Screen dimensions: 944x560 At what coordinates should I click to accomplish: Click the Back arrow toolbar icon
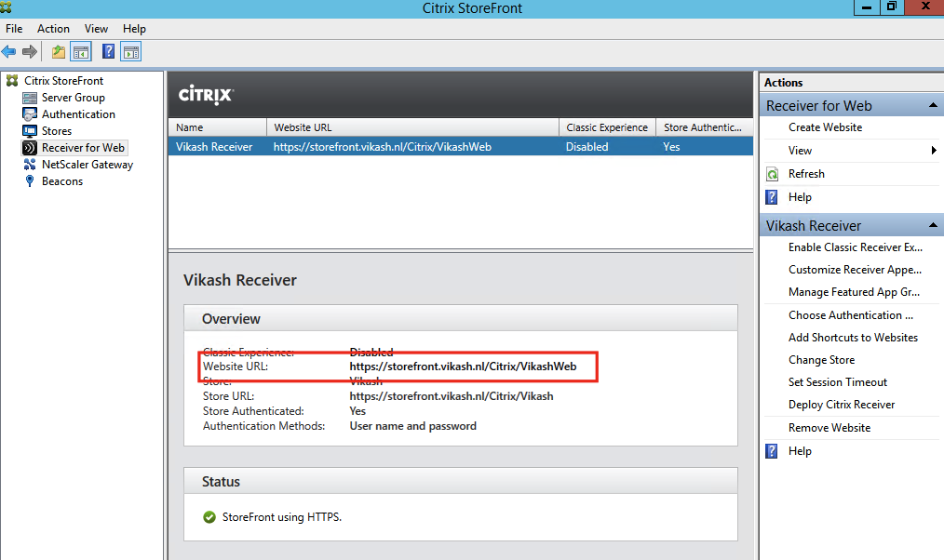tap(8, 52)
